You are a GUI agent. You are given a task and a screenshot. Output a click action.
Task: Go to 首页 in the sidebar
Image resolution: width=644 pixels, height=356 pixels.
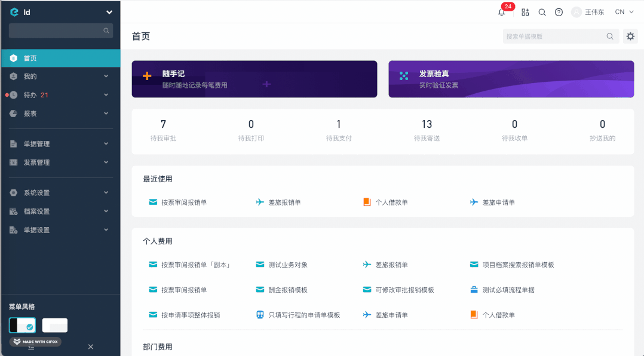pos(61,59)
